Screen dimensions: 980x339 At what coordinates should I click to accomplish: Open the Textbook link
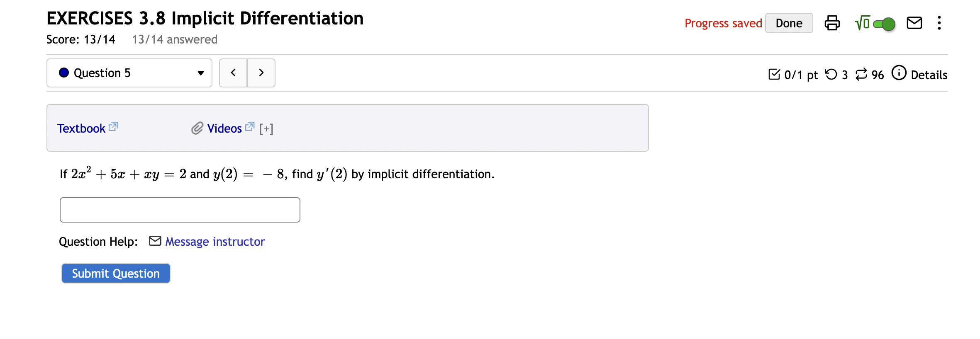82,128
